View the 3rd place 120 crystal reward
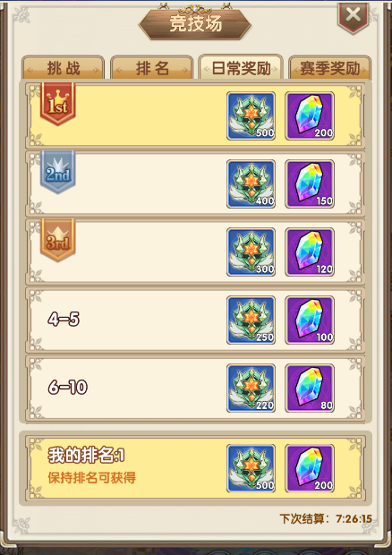The image size is (392, 555). (310, 252)
